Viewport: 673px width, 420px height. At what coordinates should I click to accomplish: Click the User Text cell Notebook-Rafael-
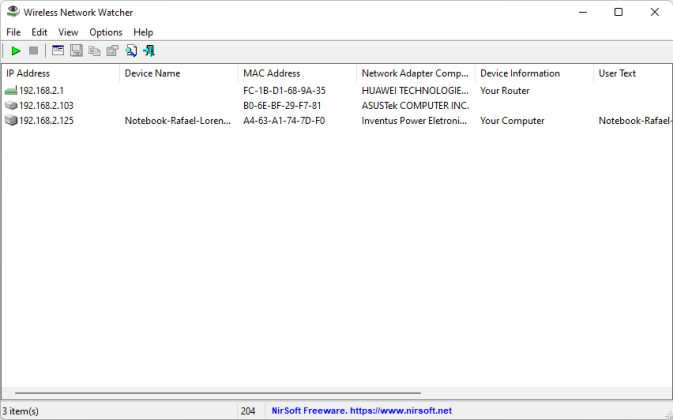pos(635,121)
